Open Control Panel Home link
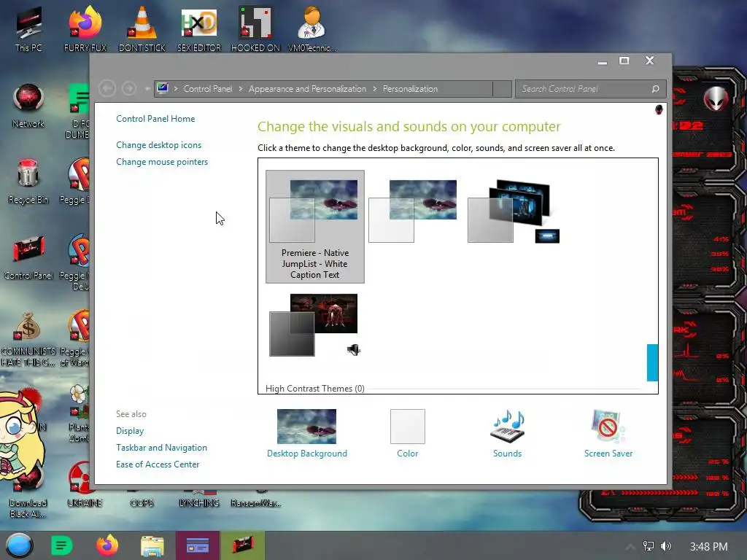 [155, 119]
